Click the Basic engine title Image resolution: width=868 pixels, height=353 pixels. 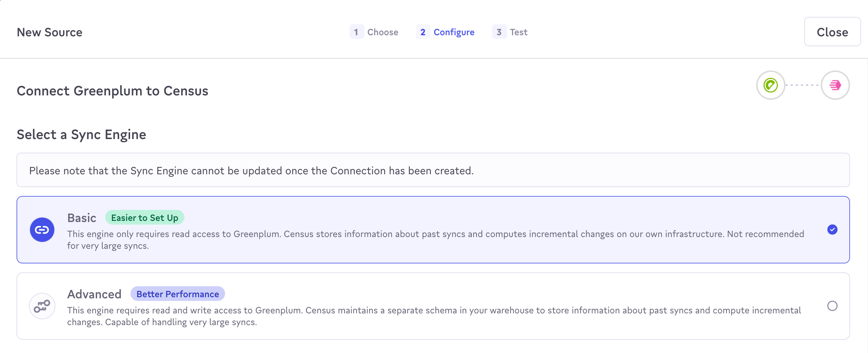coord(82,218)
